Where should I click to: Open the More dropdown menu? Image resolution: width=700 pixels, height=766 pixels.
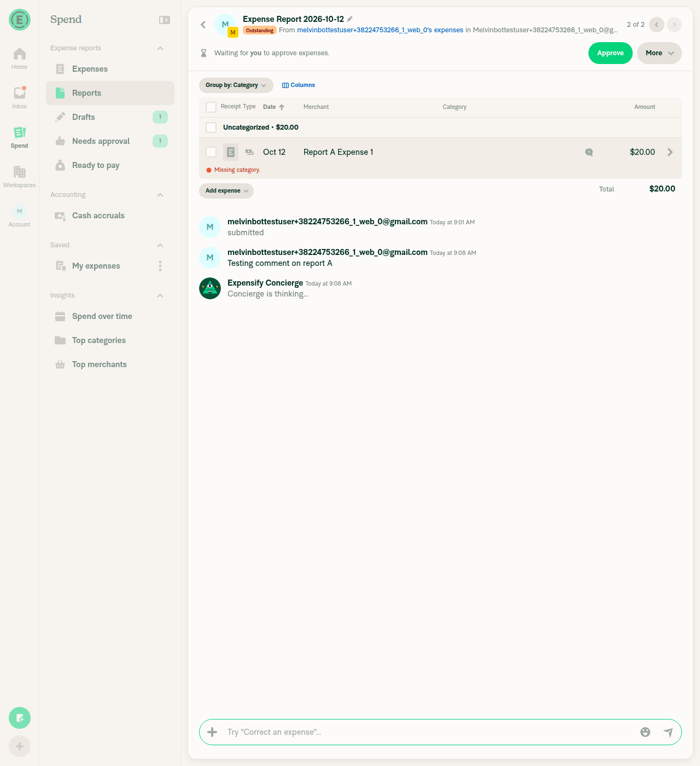(660, 53)
